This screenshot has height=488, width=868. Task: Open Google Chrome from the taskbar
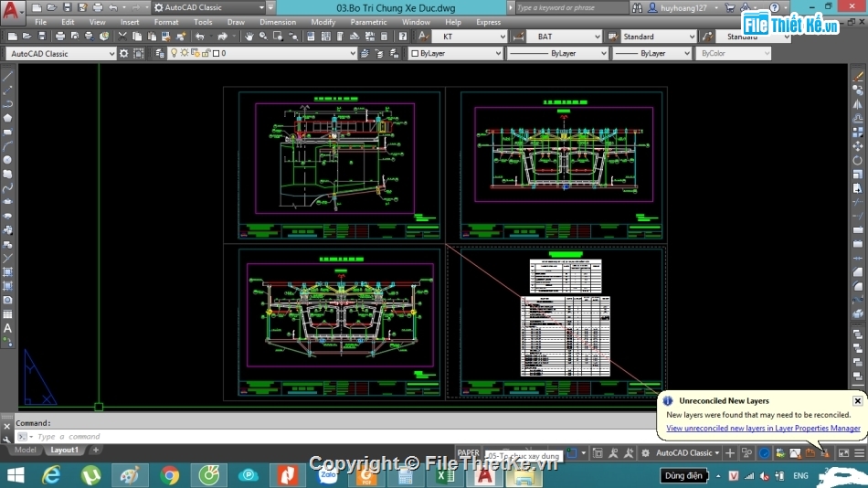170,475
